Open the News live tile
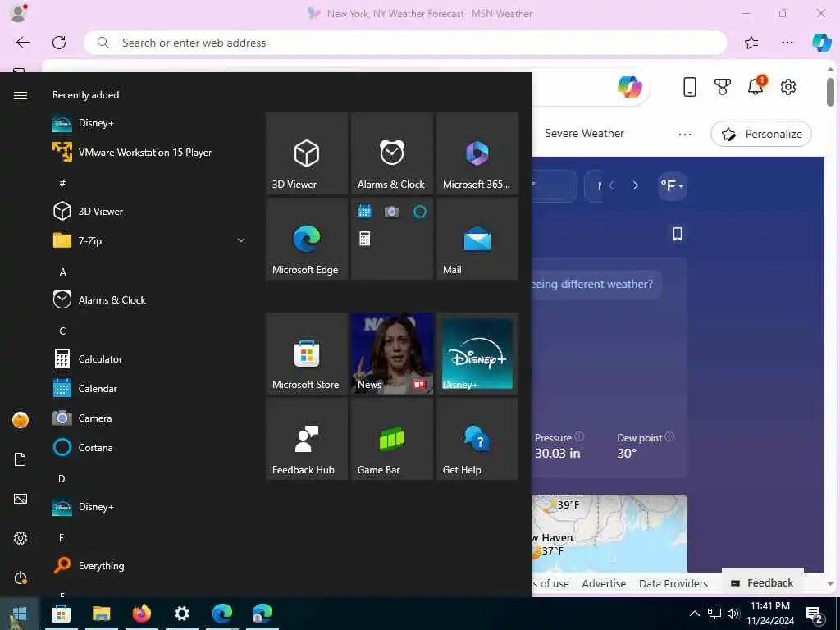This screenshot has width=840, height=630. (x=392, y=354)
